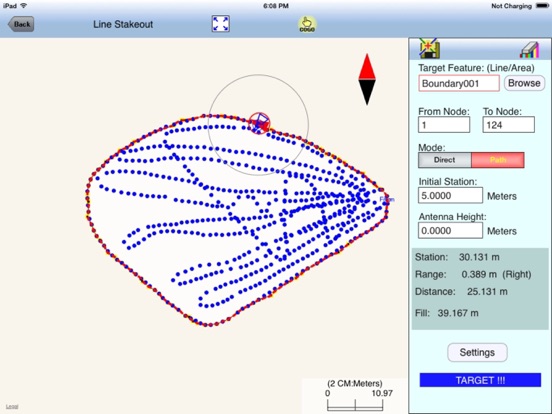Image resolution: width=552 pixels, height=414 pixels.
Task: Click the Wi-Fi icon in status bar
Action: click(x=24, y=6)
